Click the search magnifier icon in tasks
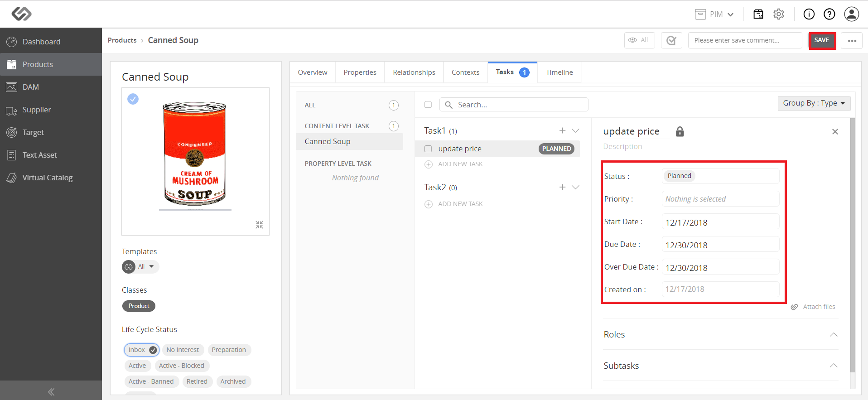Image resolution: width=868 pixels, height=400 pixels. (448, 105)
